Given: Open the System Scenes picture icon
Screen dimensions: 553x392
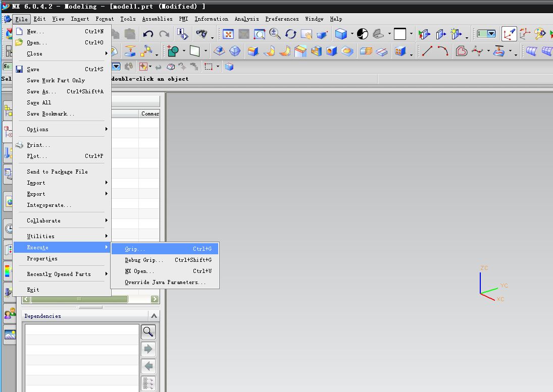Looking at the screenshot, I should pos(10,334).
